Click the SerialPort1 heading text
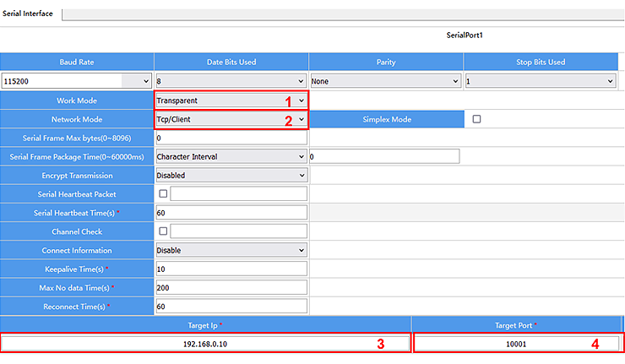 pyautogui.click(x=465, y=35)
